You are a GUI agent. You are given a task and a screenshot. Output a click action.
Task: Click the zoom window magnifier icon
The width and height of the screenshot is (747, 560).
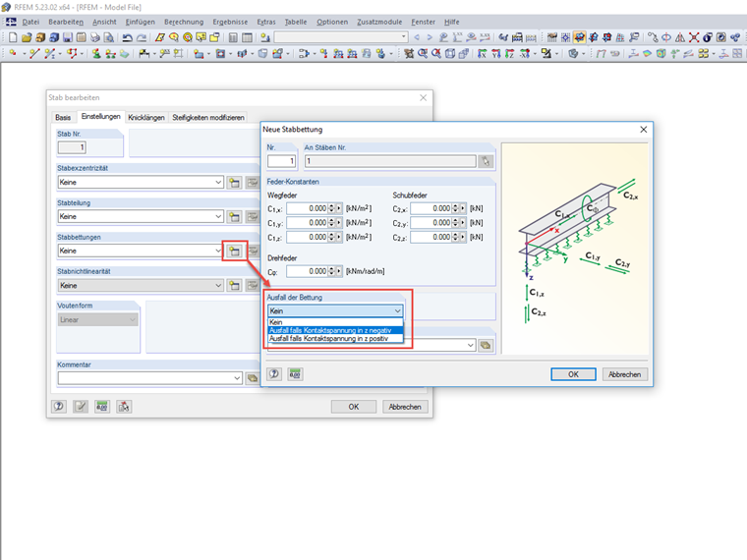click(422, 54)
